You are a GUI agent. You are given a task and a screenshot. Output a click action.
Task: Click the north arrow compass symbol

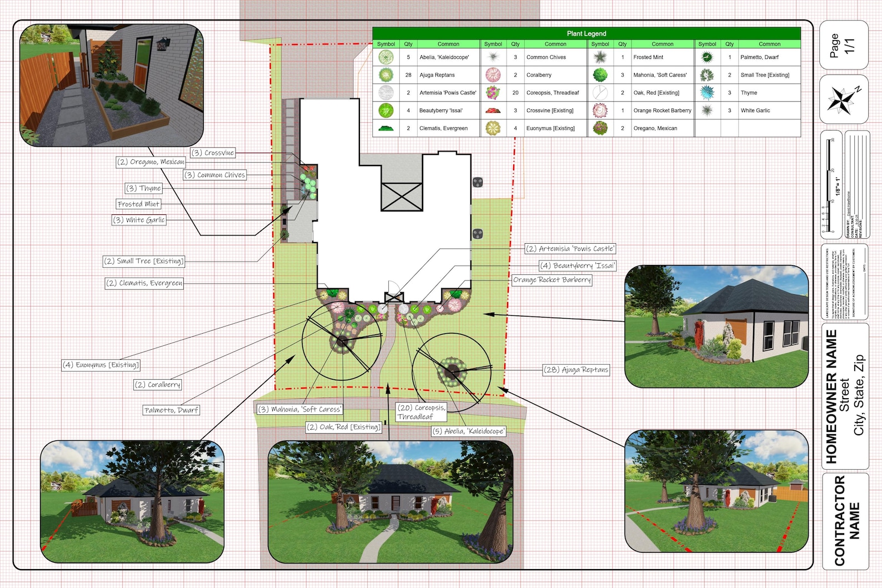844,99
